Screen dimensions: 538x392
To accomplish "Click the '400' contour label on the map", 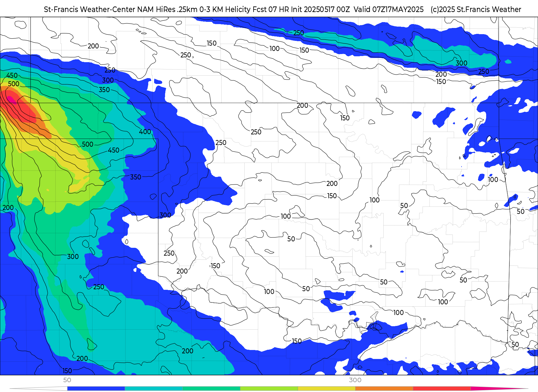I will 145,132.
